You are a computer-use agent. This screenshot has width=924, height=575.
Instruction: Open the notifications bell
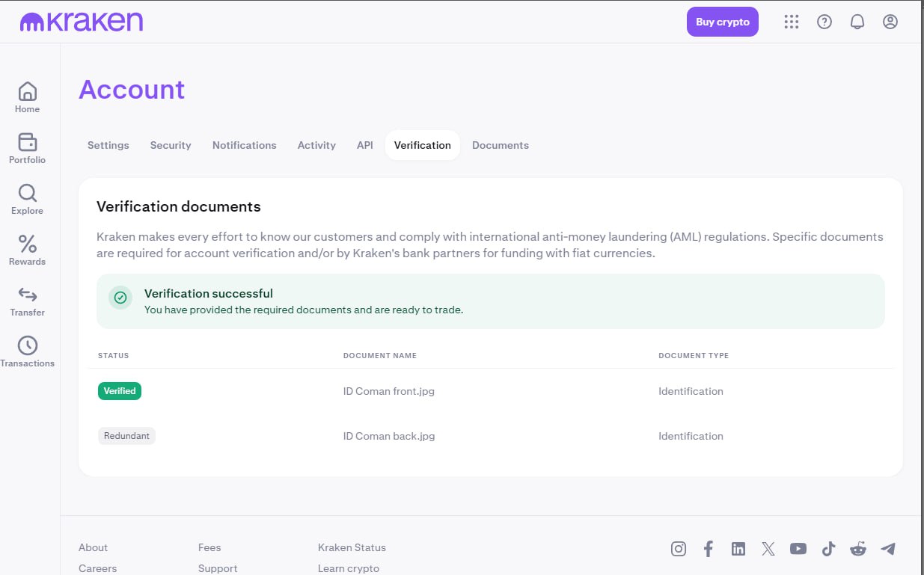pyautogui.click(x=857, y=22)
